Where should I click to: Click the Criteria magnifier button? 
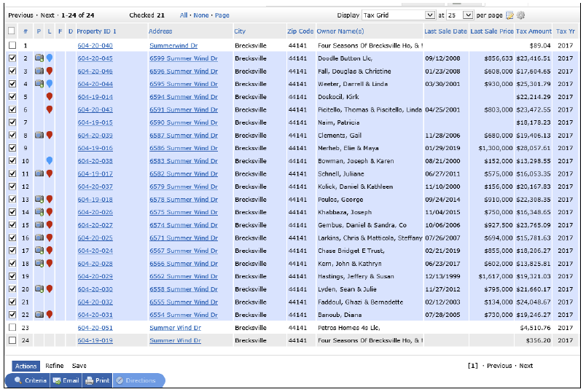(31, 380)
